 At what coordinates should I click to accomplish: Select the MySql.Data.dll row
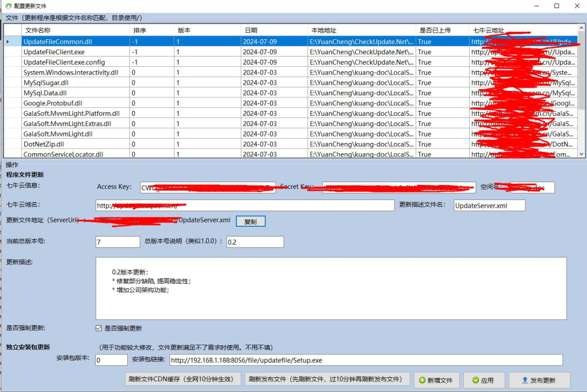(290, 93)
